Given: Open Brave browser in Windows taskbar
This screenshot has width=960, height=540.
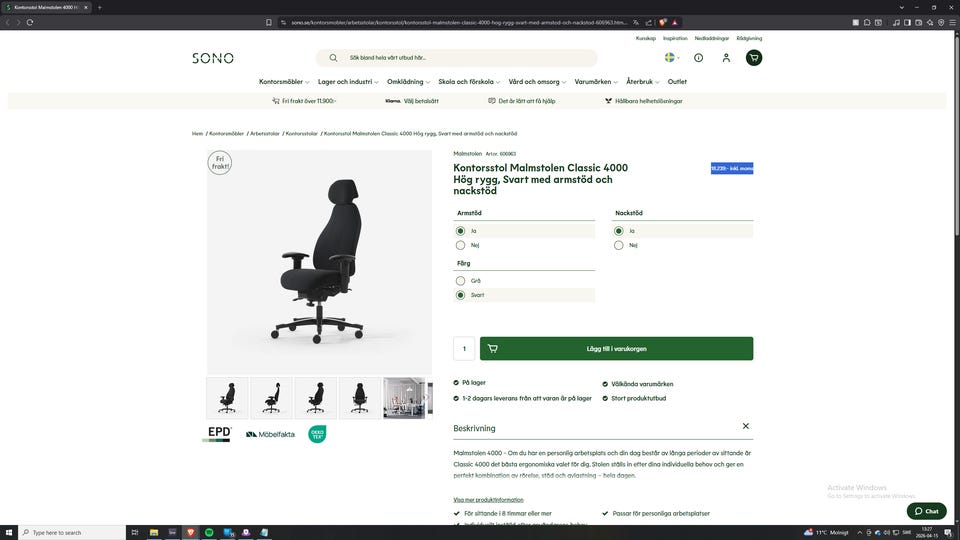Looking at the screenshot, I should tap(190, 532).
